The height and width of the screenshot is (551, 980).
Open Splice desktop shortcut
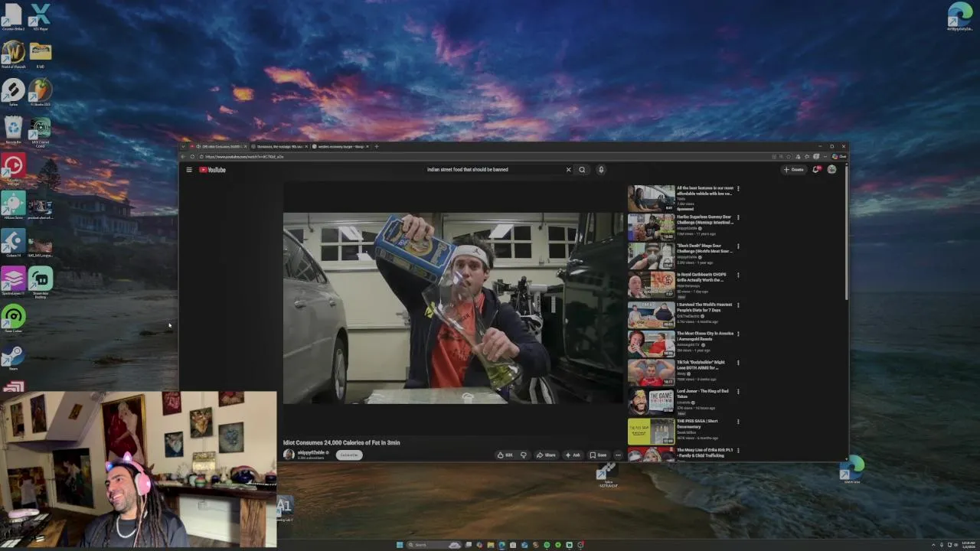[13, 92]
